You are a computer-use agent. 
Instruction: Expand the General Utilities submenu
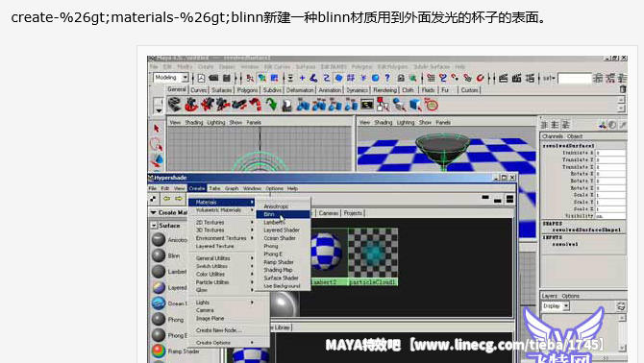click(x=222, y=258)
